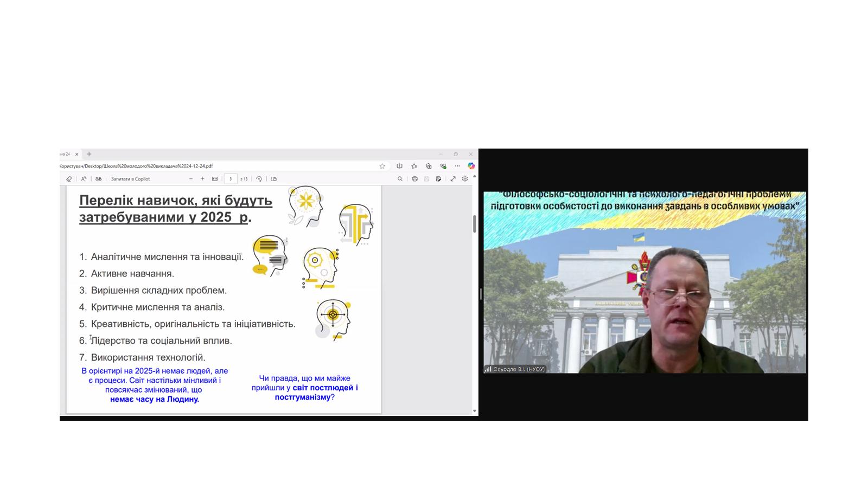This screenshot has width=868, height=488.
Task: Click the head with flower illustration
Action: [x=305, y=206]
